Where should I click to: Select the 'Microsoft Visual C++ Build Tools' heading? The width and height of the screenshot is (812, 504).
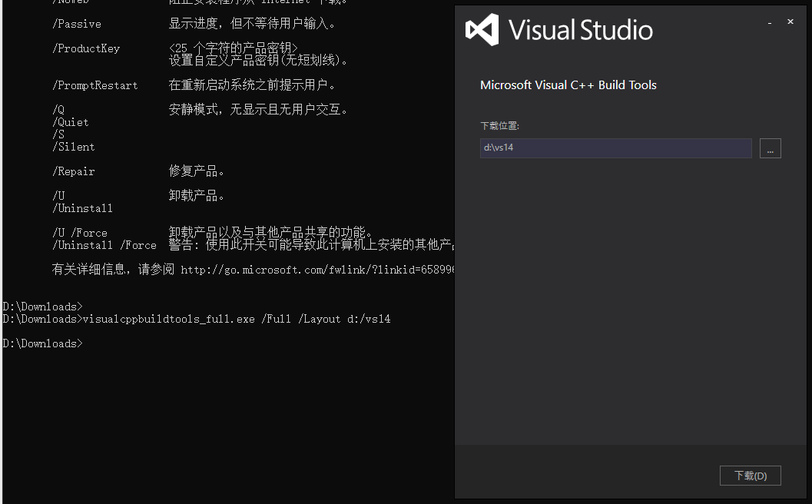[568, 85]
